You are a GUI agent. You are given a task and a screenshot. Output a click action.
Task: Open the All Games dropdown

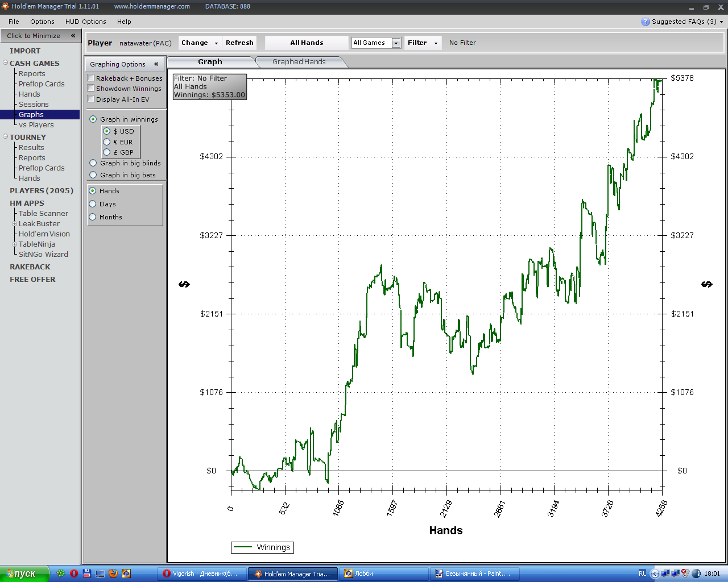point(396,43)
